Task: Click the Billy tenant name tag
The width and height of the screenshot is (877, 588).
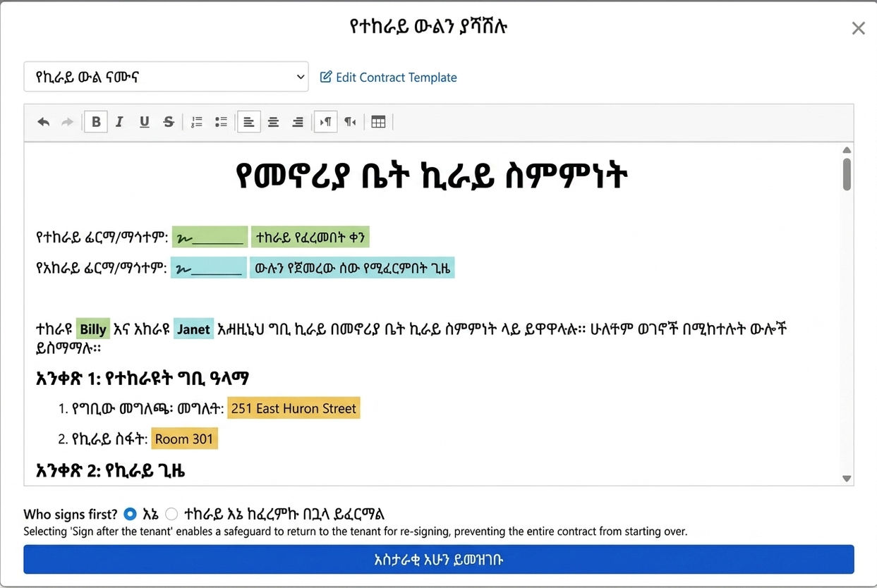Action: [92, 329]
